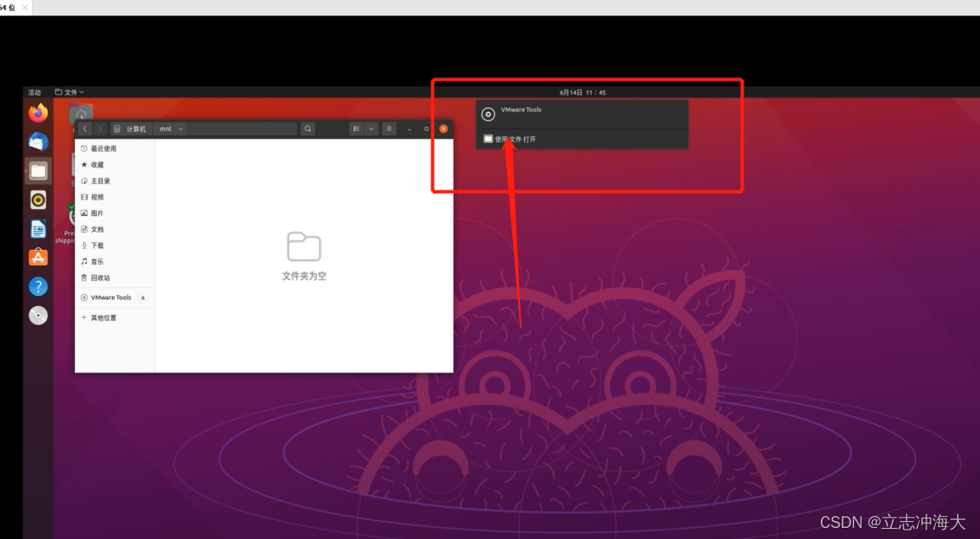
Task: Eject the VMware Tools disc
Action: point(143,298)
